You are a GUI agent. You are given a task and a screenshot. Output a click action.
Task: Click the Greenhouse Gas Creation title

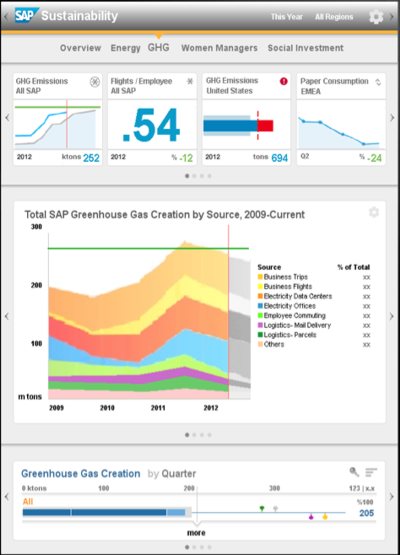click(x=81, y=473)
